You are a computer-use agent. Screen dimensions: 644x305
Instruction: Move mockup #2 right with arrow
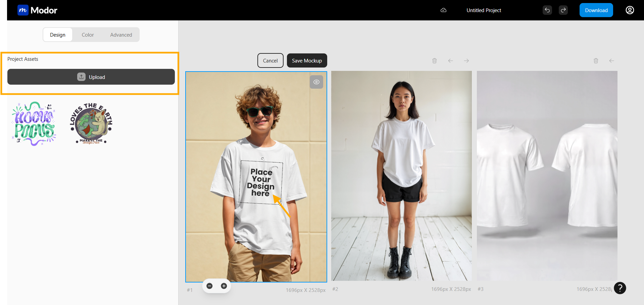466,61
